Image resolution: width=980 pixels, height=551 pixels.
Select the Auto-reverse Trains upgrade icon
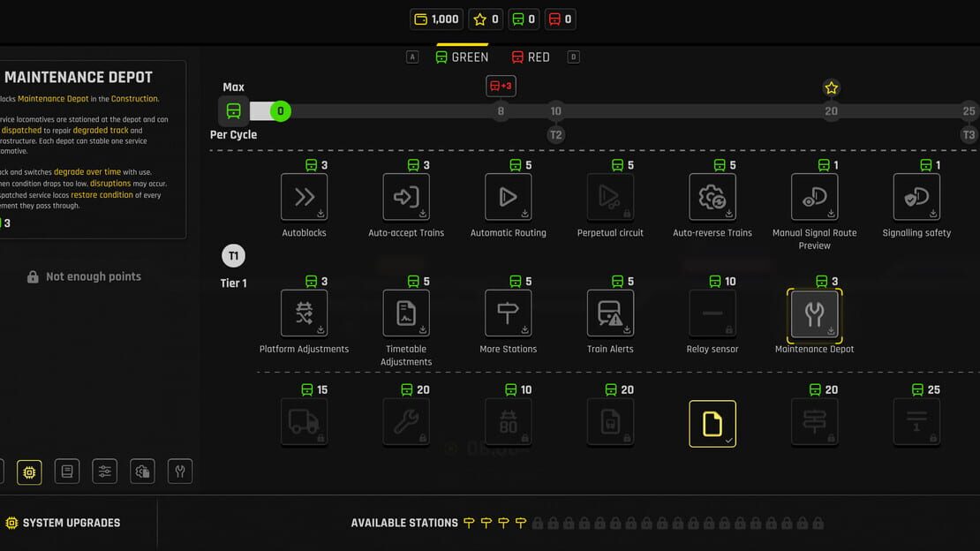(712, 197)
